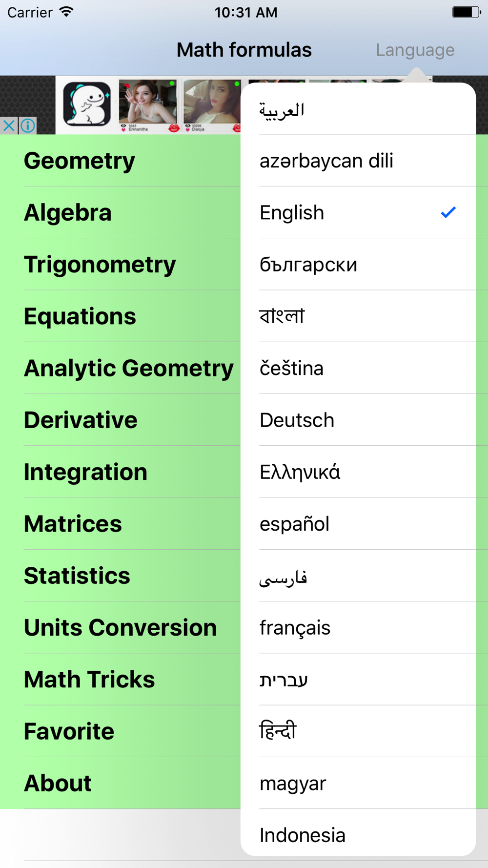Open the Algebra category
The height and width of the screenshot is (868, 488).
click(120, 212)
